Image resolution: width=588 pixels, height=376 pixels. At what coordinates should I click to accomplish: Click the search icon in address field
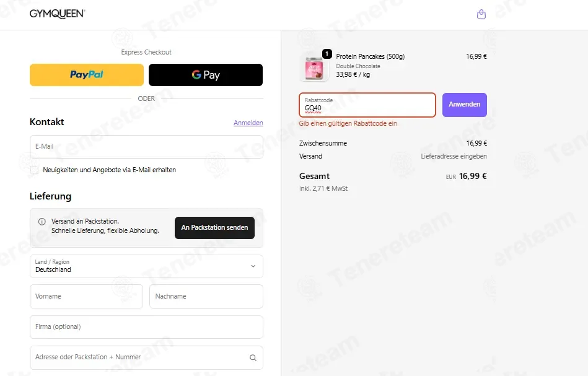[253, 357]
